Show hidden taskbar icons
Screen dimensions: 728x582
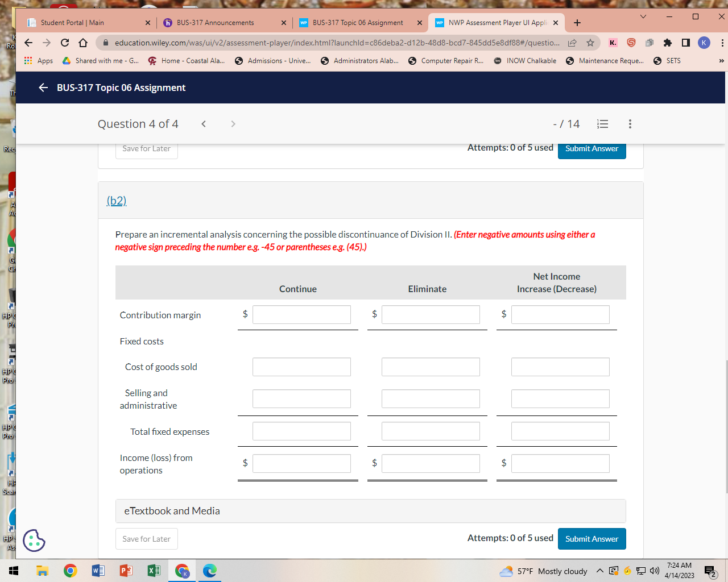click(599, 572)
